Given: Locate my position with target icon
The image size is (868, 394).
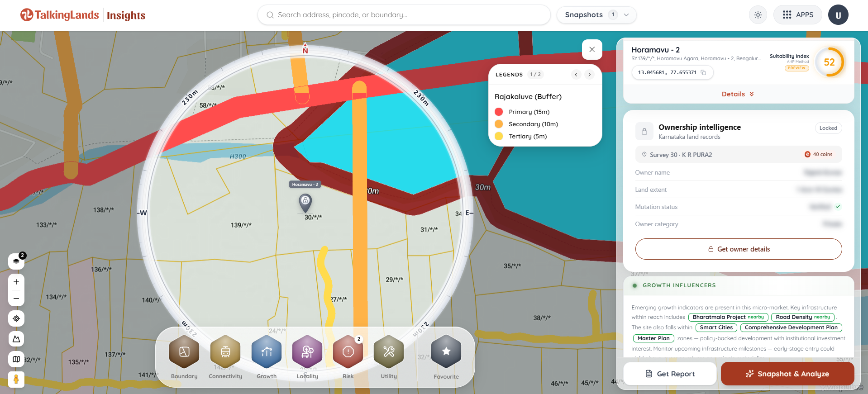Looking at the screenshot, I should click(16, 318).
